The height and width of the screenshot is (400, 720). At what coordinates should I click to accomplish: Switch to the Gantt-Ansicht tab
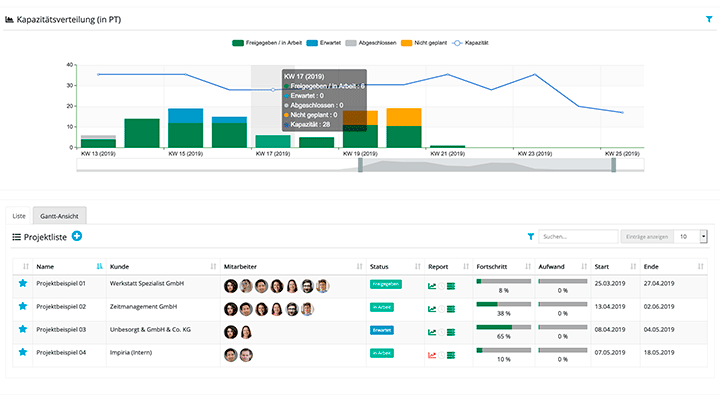tap(60, 215)
